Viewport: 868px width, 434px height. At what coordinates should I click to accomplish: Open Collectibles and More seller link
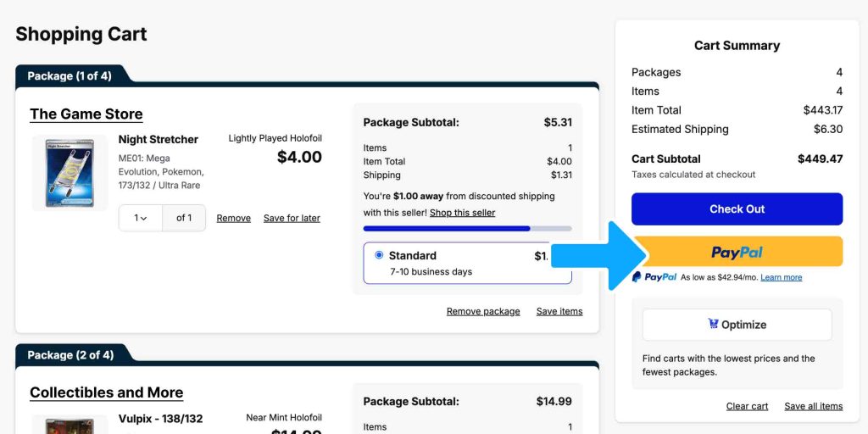coord(106,392)
